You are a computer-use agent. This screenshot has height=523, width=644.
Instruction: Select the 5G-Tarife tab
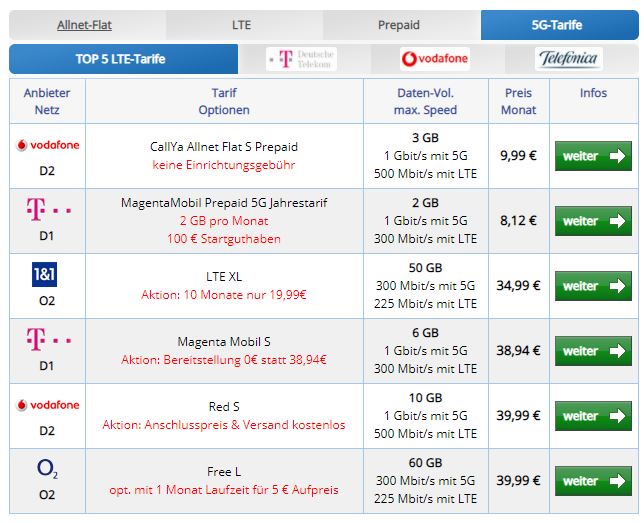coord(557,25)
